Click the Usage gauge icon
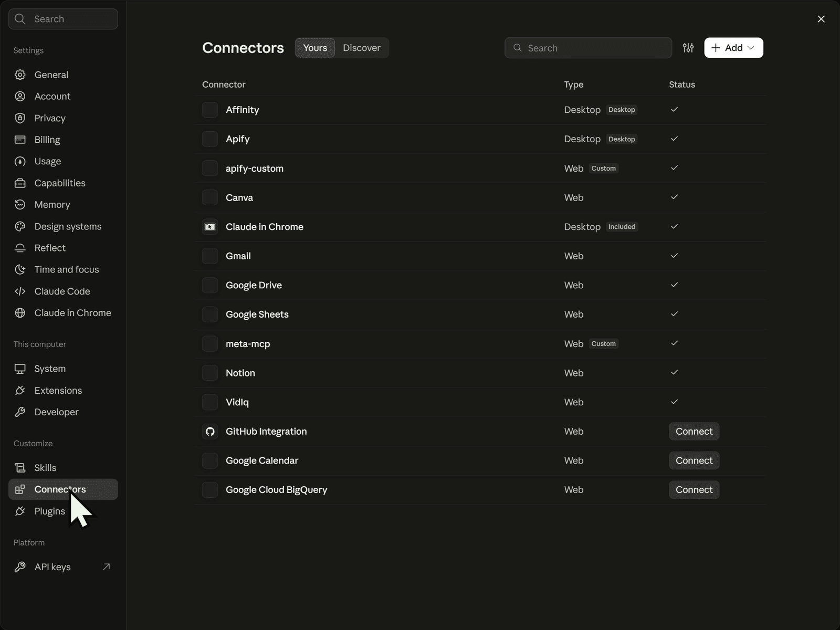Image resolution: width=840 pixels, height=630 pixels. (20, 161)
